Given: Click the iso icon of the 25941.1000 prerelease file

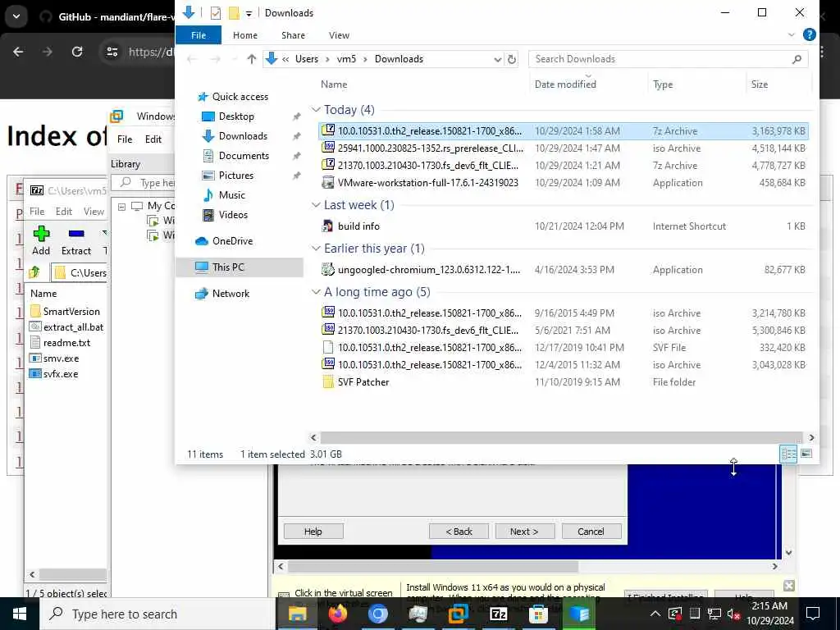Looking at the screenshot, I should (x=328, y=148).
